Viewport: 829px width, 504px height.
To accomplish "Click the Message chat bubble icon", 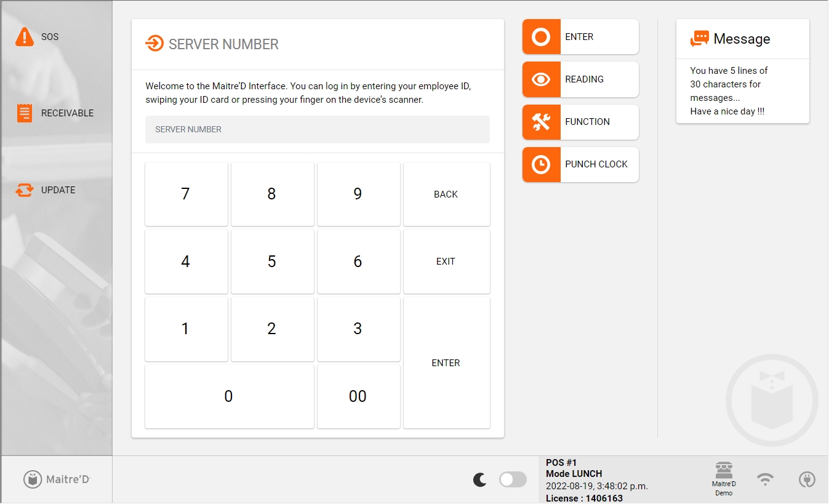I will pyautogui.click(x=700, y=39).
